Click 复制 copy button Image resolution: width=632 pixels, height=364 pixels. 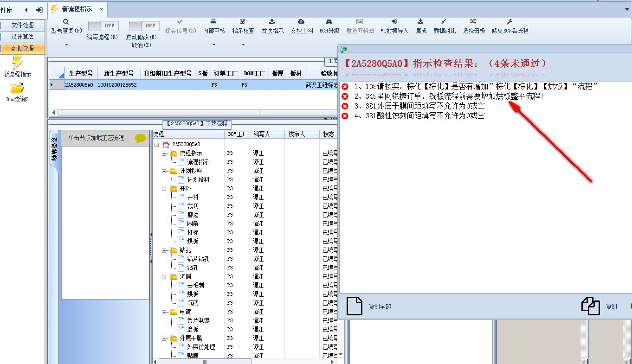click(x=600, y=307)
